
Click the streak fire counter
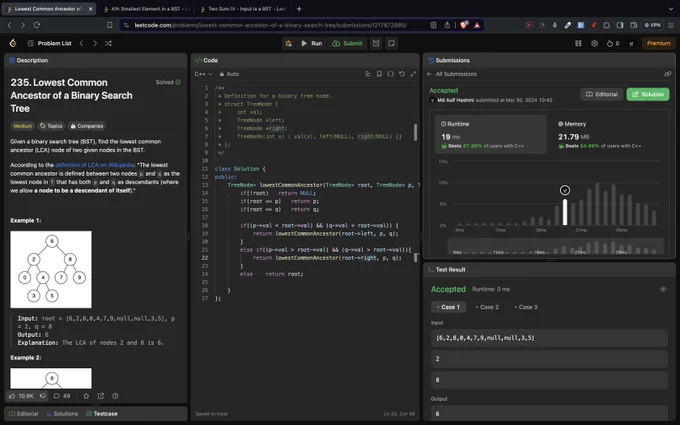613,43
